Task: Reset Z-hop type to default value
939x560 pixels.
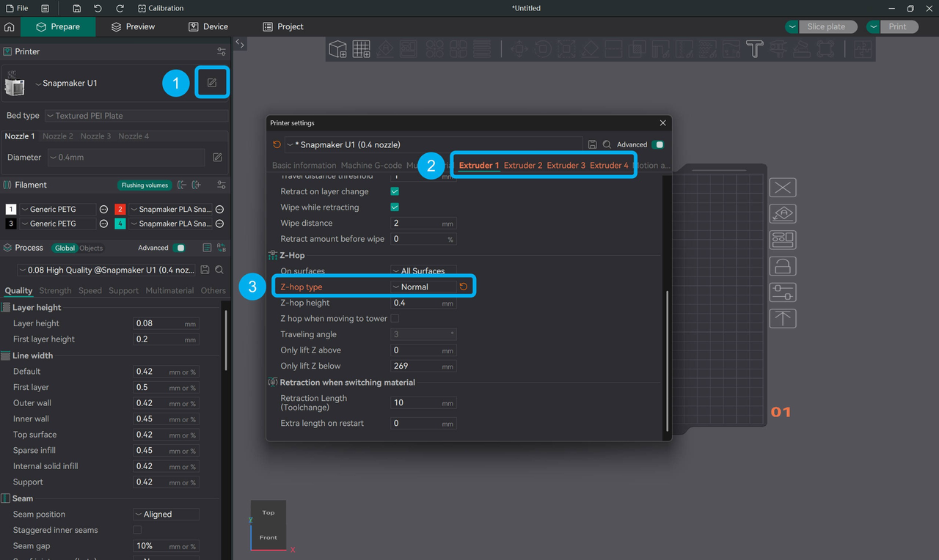Action: click(464, 287)
